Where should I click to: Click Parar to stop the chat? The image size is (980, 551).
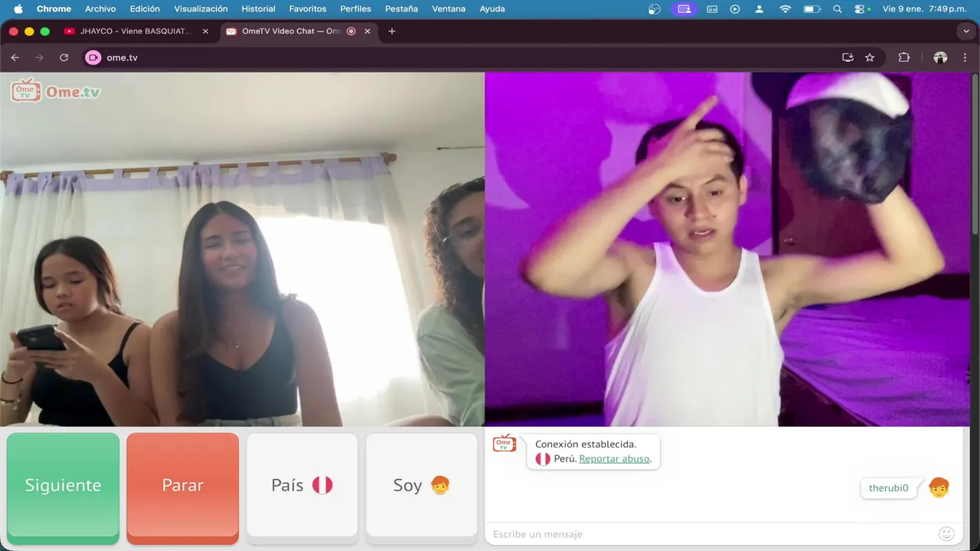pyautogui.click(x=182, y=488)
